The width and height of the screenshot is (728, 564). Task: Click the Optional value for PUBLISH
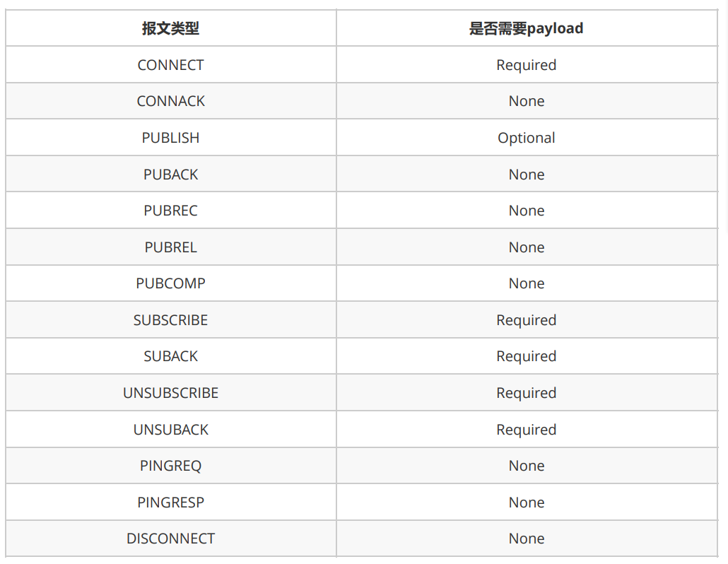click(526, 138)
